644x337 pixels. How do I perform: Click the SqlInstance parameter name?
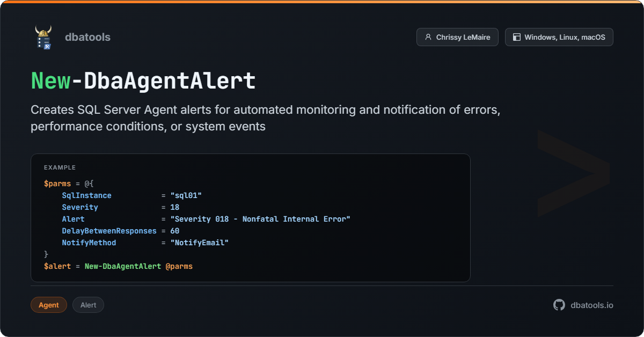tap(86, 195)
